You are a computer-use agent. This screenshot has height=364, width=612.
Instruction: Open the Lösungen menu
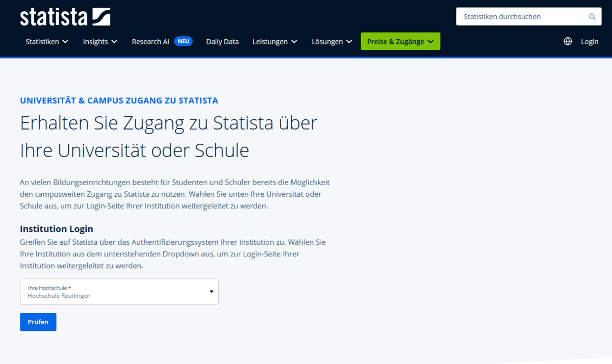pyautogui.click(x=327, y=42)
